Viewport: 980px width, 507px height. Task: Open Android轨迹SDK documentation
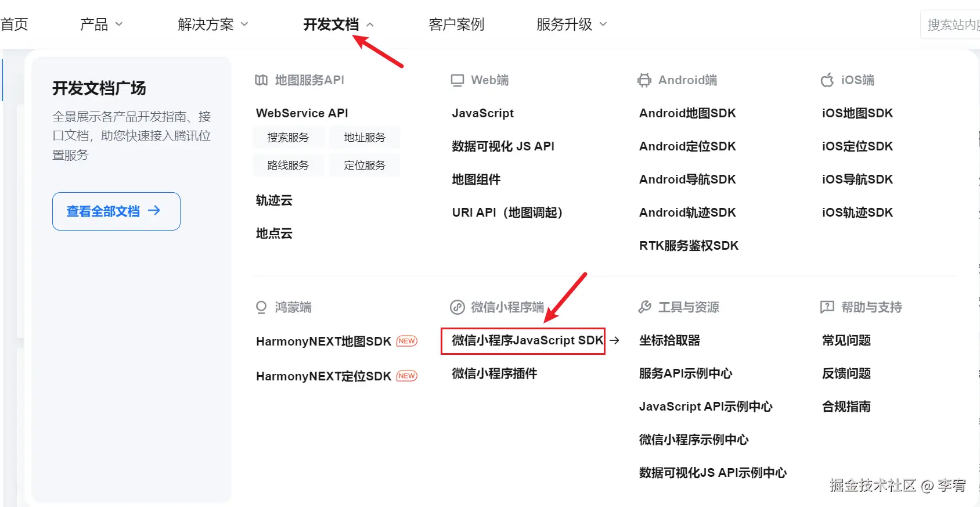click(687, 213)
